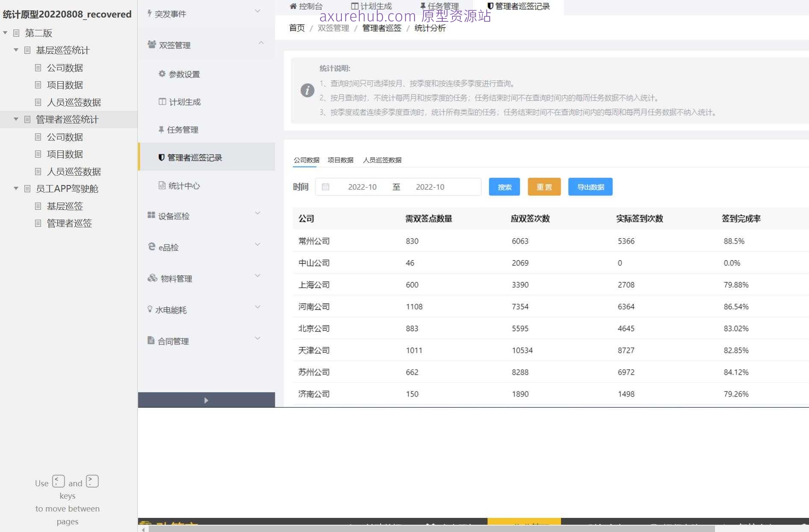Switch to the 人员巡签数据 data tab
Viewport: 809px width, 532px height.
(x=382, y=160)
